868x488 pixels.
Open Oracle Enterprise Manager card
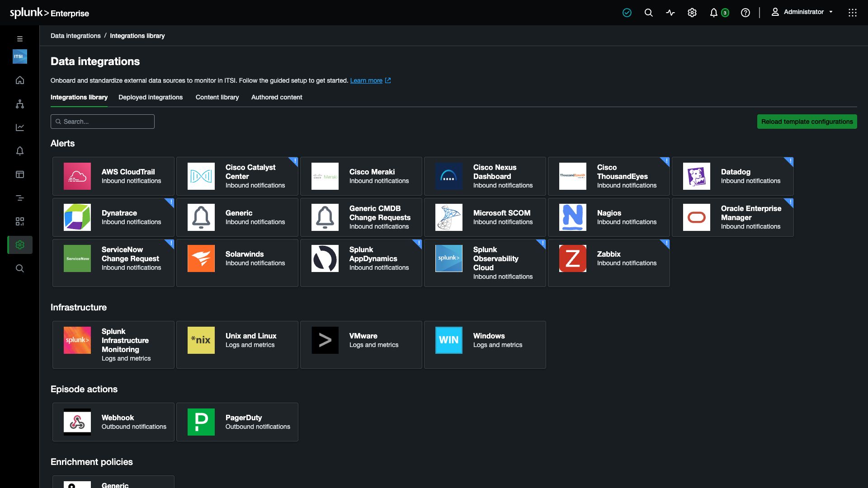click(x=733, y=217)
